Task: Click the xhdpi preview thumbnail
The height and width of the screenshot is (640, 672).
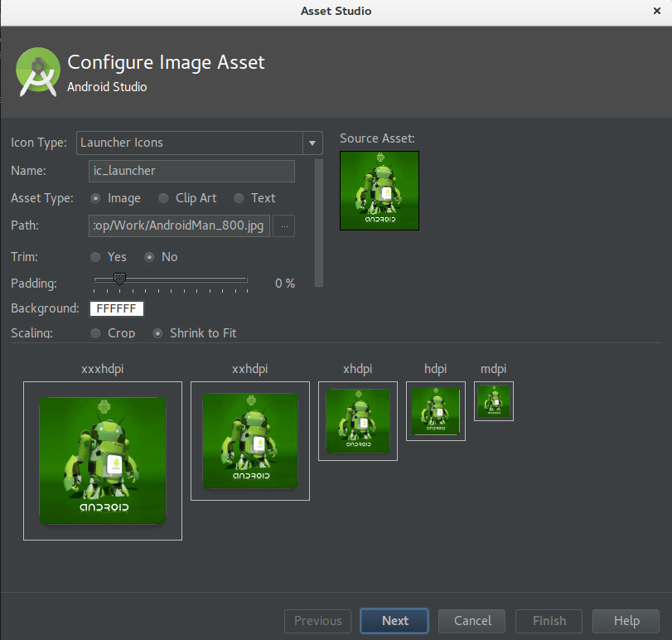Action: point(358,421)
